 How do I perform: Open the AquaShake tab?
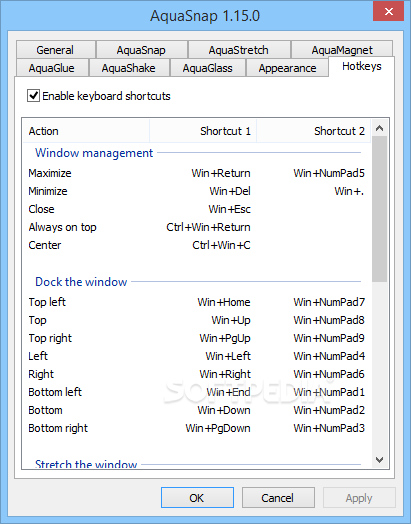point(129,68)
